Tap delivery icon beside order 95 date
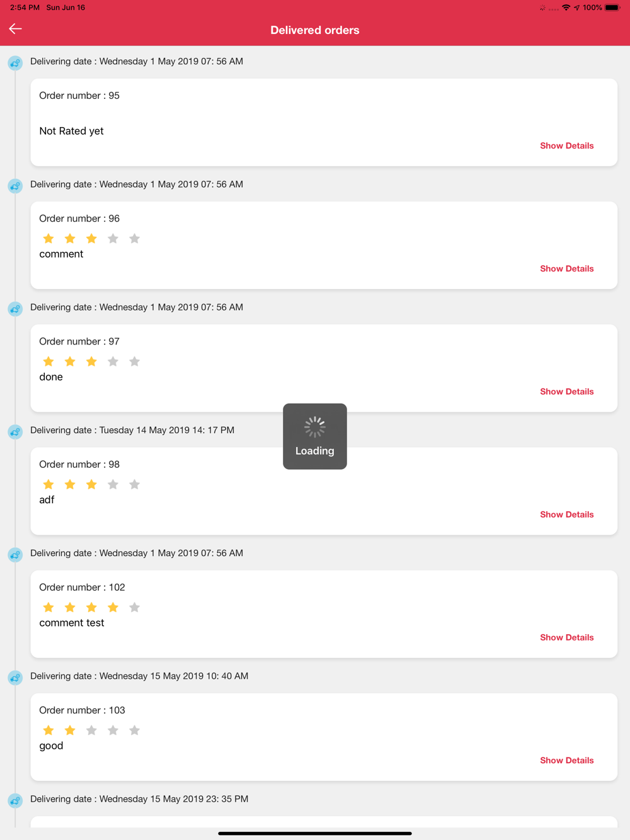The image size is (630, 840). pos(15,63)
